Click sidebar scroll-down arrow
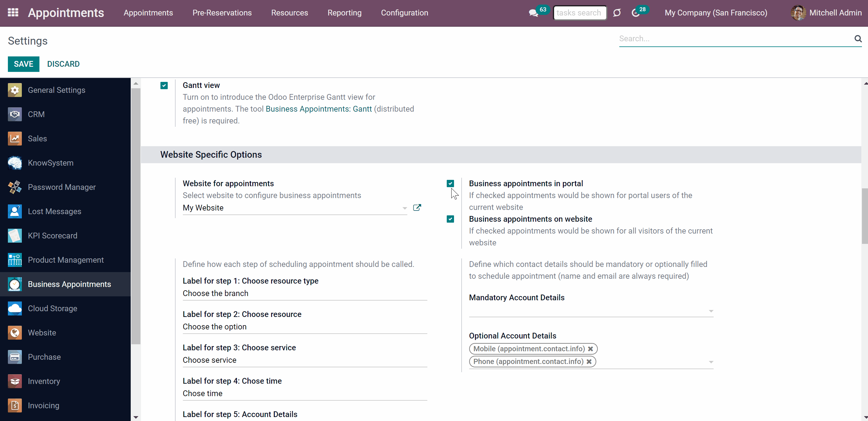Screen dimensions: 868x421 (x=136, y=417)
